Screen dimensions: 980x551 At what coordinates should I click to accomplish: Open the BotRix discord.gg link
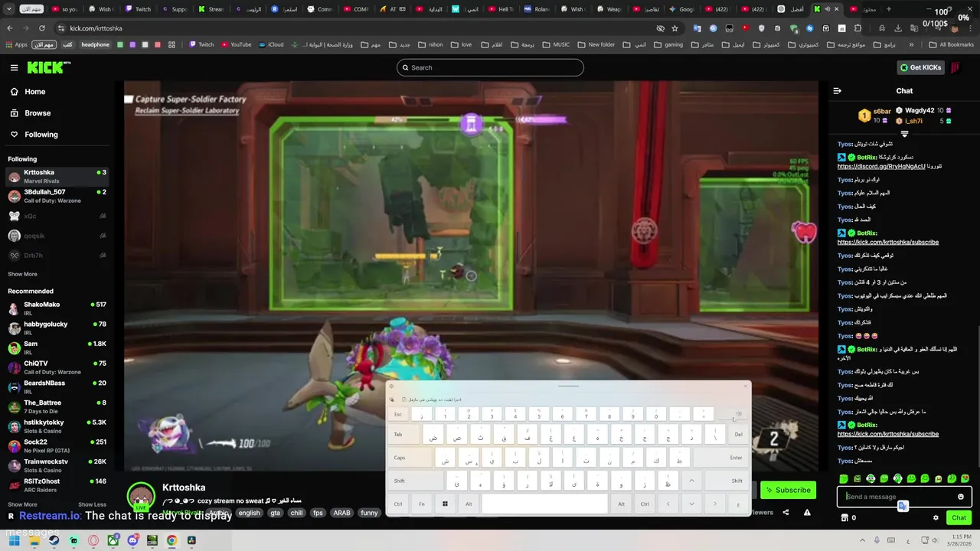pos(881,166)
